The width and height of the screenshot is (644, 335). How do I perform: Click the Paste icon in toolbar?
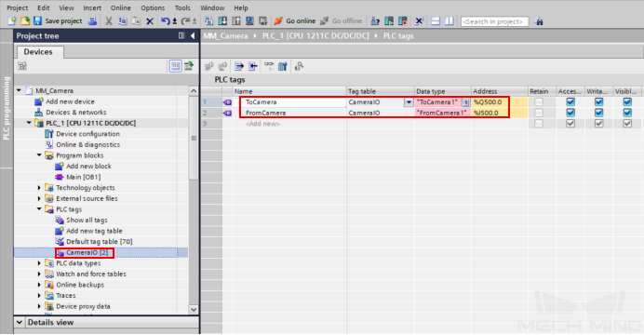pyautogui.click(x=136, y=20)
